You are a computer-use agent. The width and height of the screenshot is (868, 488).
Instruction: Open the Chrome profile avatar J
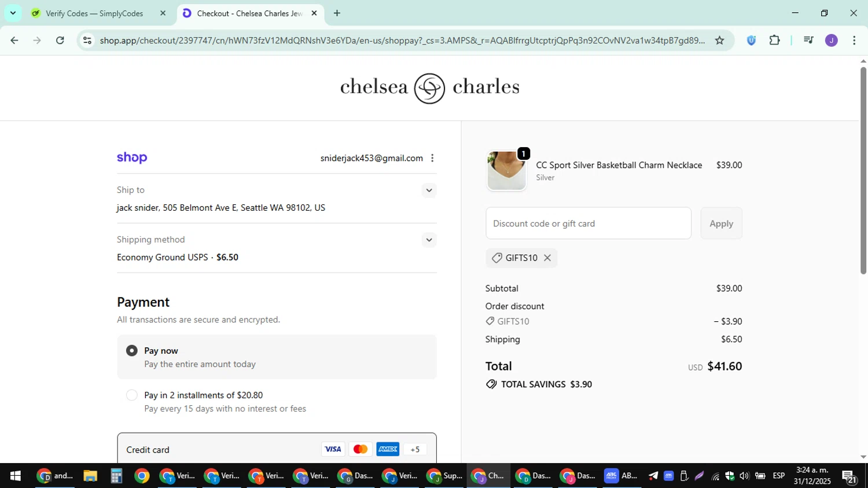832,40
